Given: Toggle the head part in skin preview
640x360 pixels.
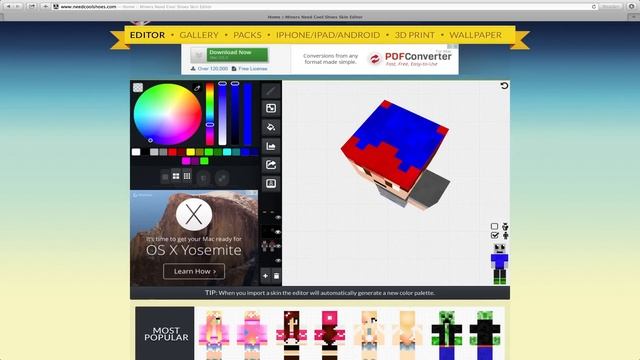Looking at the screenshot, I should pos(500,248).
